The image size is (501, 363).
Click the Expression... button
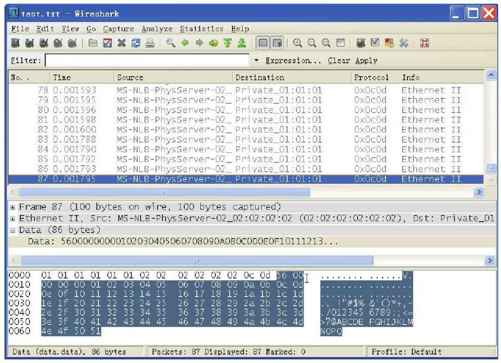(293, 61)
